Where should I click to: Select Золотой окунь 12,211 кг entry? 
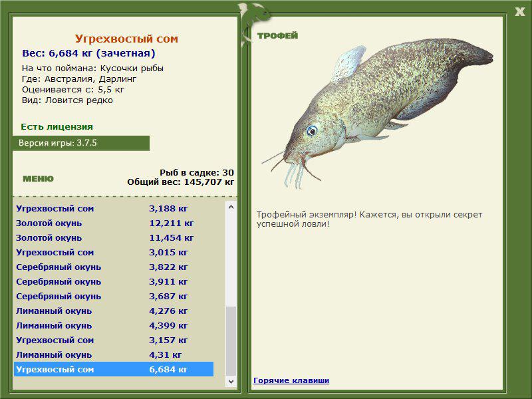click(x=114, y=223)
